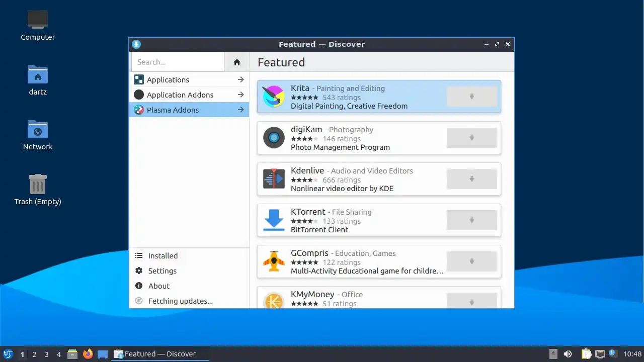The height and width of the screenshot is (362, 644).
Task: Click 'Fetching updates...' status text
Action: pos(181,301)
